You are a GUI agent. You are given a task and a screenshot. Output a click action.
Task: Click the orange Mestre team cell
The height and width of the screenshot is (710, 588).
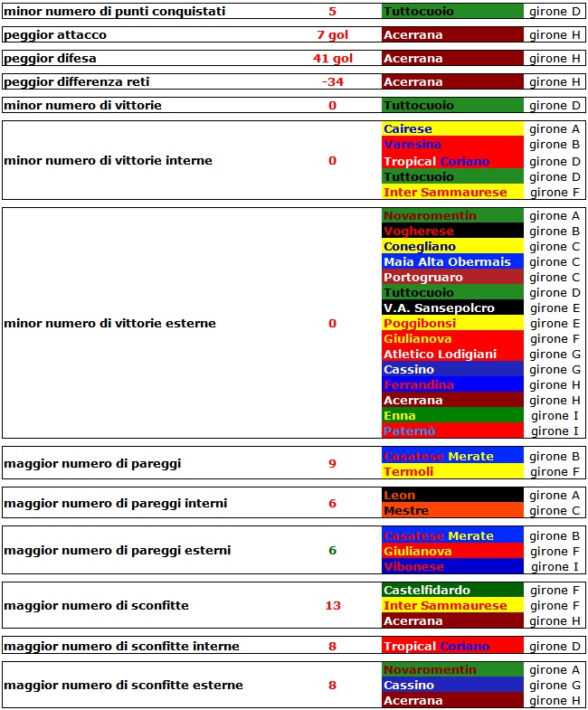452,511
